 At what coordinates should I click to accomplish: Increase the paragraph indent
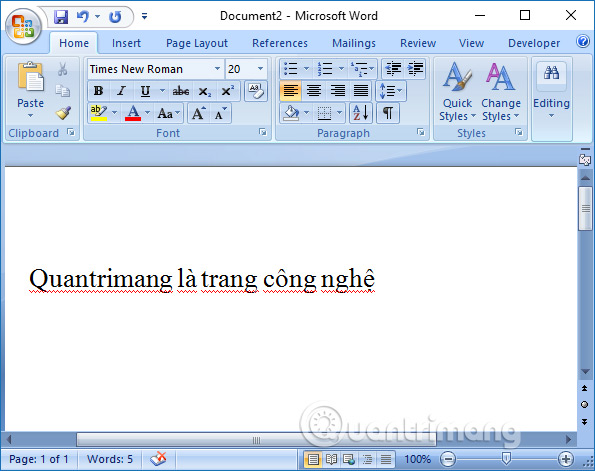point(415,69)
